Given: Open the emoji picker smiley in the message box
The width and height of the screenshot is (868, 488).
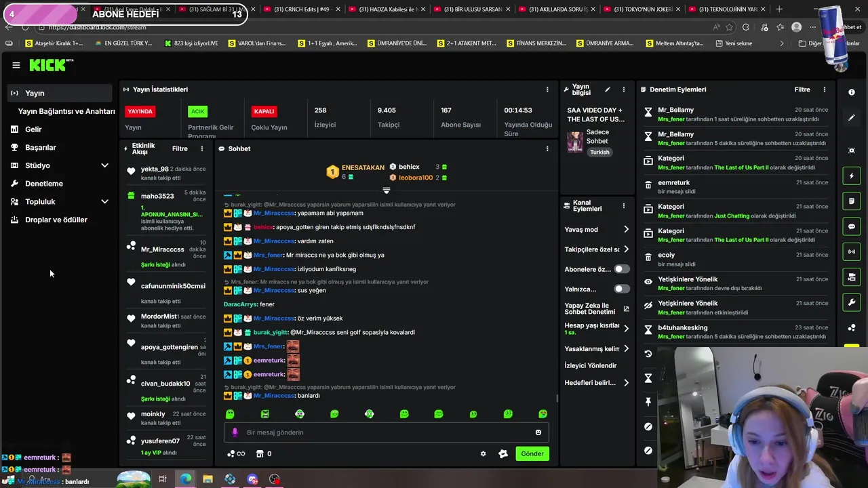Looking at the screenshot, I should pos(538,432).
